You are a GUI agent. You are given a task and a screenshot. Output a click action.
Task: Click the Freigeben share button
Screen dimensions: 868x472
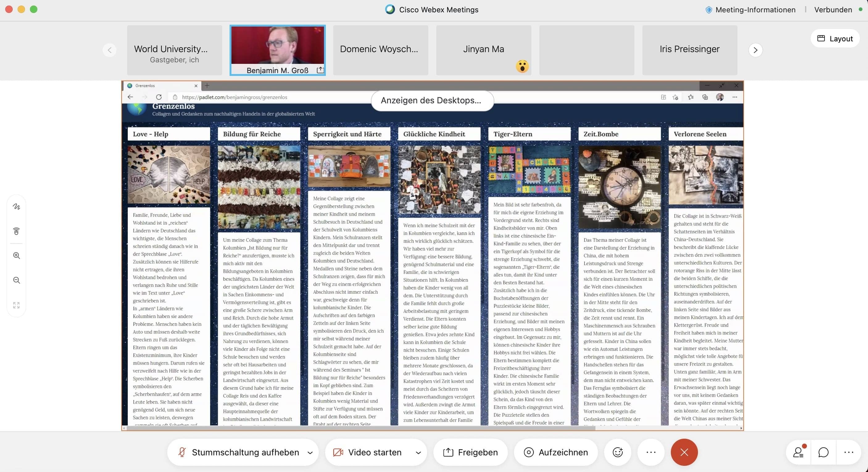(470, 452)
